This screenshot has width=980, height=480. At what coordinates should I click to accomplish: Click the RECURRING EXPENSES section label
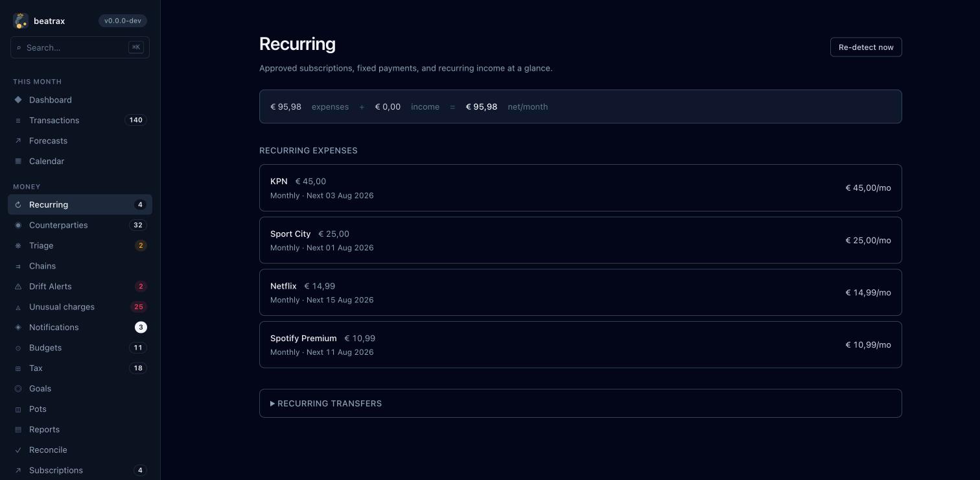point(309,150)
